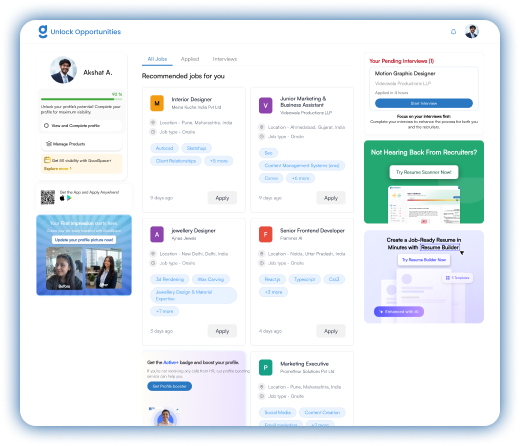Click the P company logo for Marketing Executive
The image size is (520, 446).
pyautogui.click(x=266, y=367)
